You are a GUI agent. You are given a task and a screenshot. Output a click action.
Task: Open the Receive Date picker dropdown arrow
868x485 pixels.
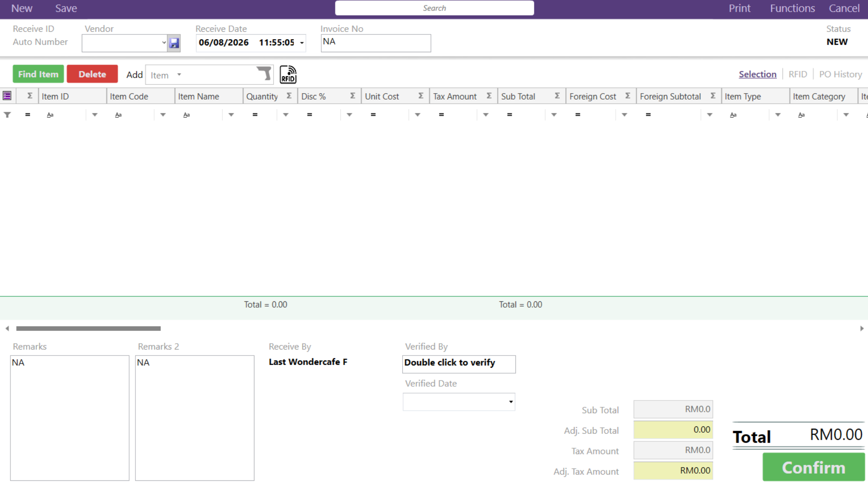pyautogui.click(x=302, y=43)
